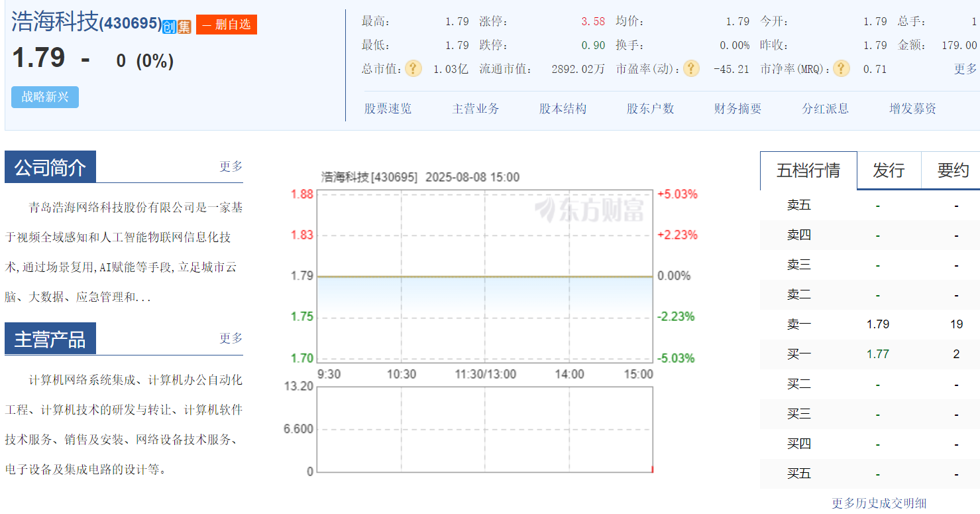Click the 11:30/13:00 time axis label
This screenshot has height=514, width=980.
(x=485, y=374)
